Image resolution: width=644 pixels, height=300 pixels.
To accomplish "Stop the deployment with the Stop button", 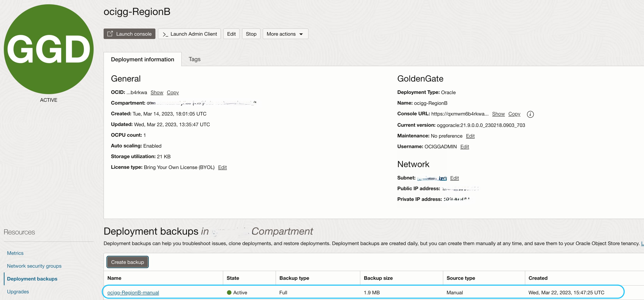I will 251,34.
